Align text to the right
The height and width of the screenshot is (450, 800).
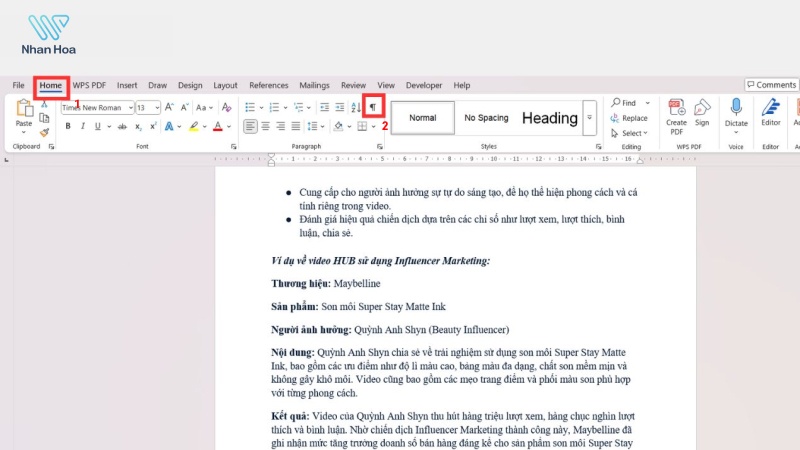(x=281, y=126)
